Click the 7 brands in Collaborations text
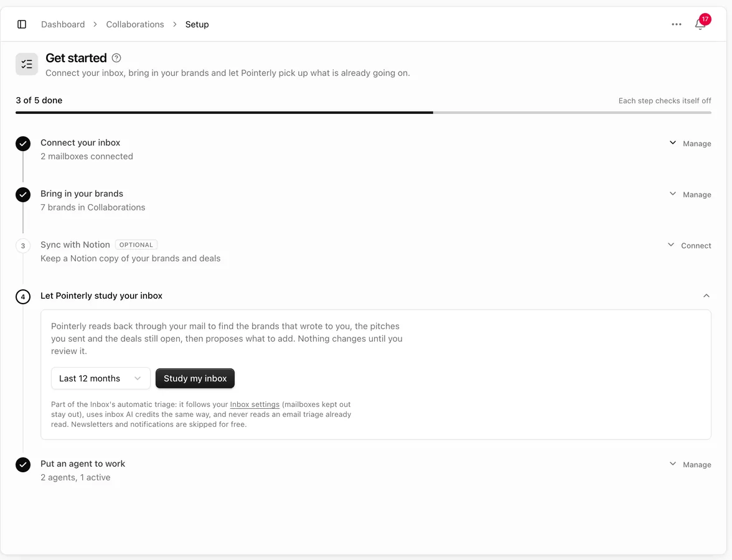This screenshot has width=732, height=560. 93,208
